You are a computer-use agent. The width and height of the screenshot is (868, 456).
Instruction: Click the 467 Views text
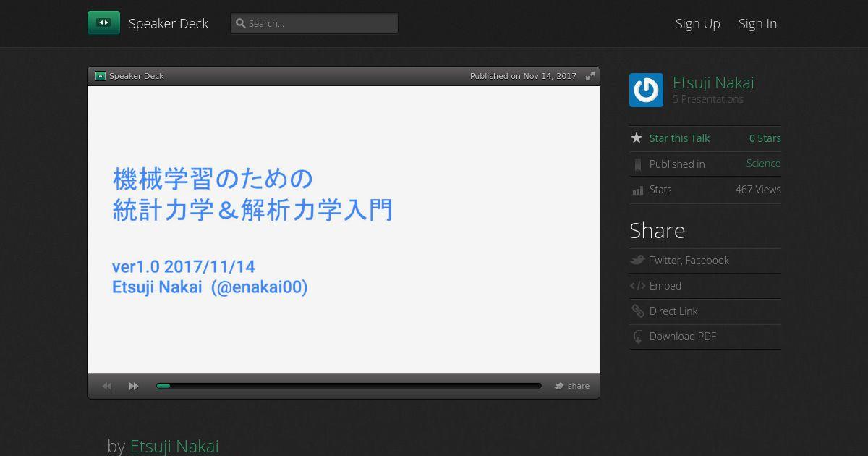pyautogui.click(x=758, y=190)
